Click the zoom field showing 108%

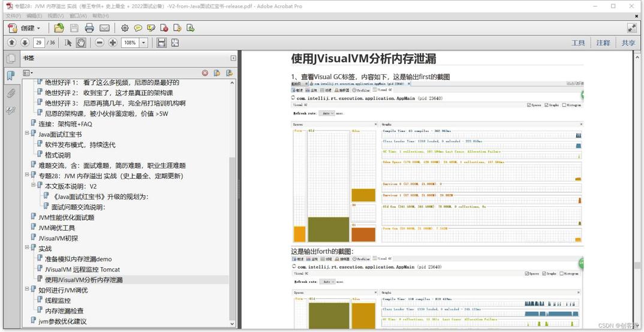coord(130,43)
